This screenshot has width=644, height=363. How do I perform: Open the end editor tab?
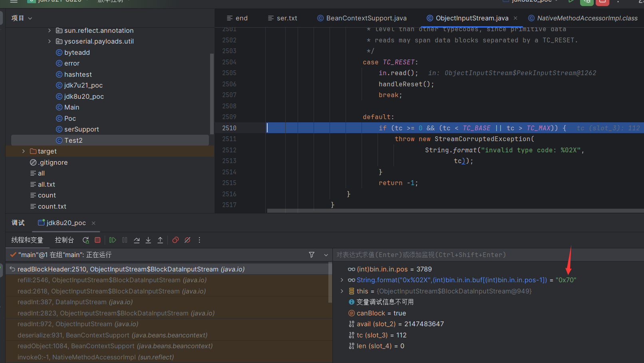[x=237, y=18]
